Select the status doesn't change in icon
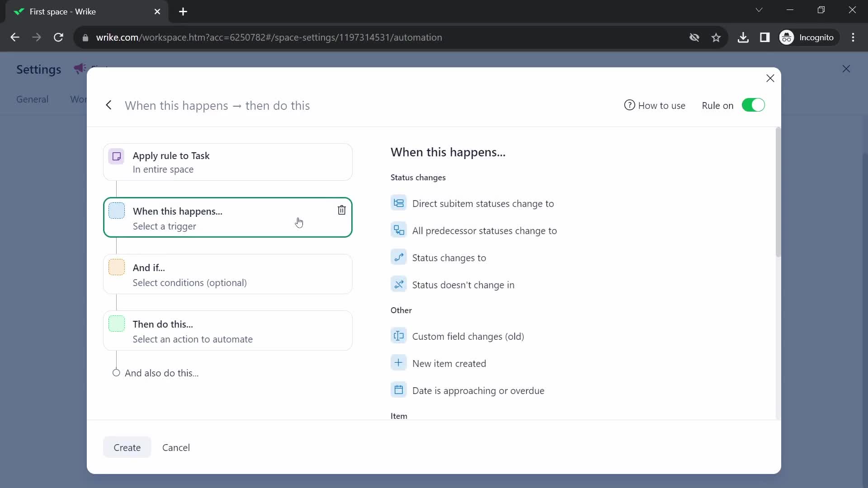This screenshot has height=488, width=868. [399, 284]
